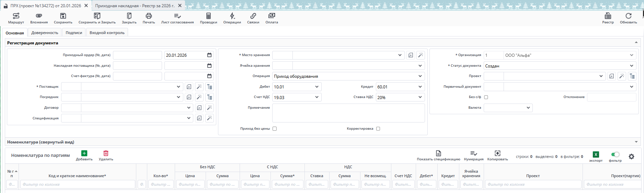
Task: Open the Входной контроль tab
Action: coord(107,33)
